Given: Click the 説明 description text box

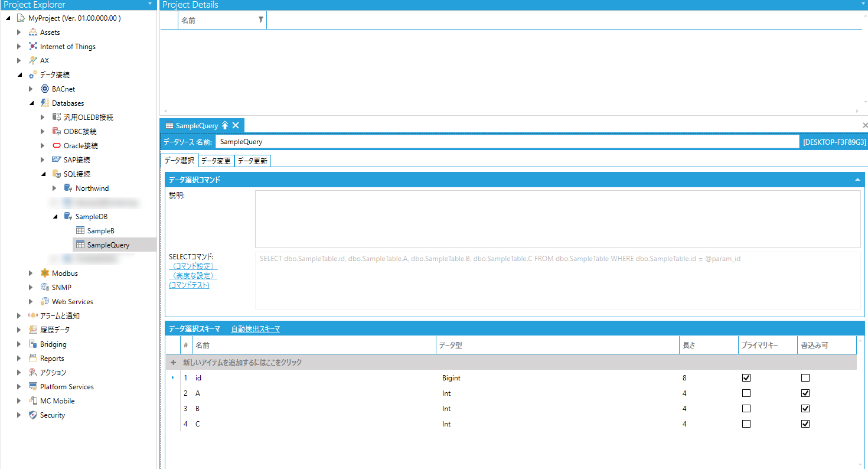Looking at the screenshot, I should 558,219.
